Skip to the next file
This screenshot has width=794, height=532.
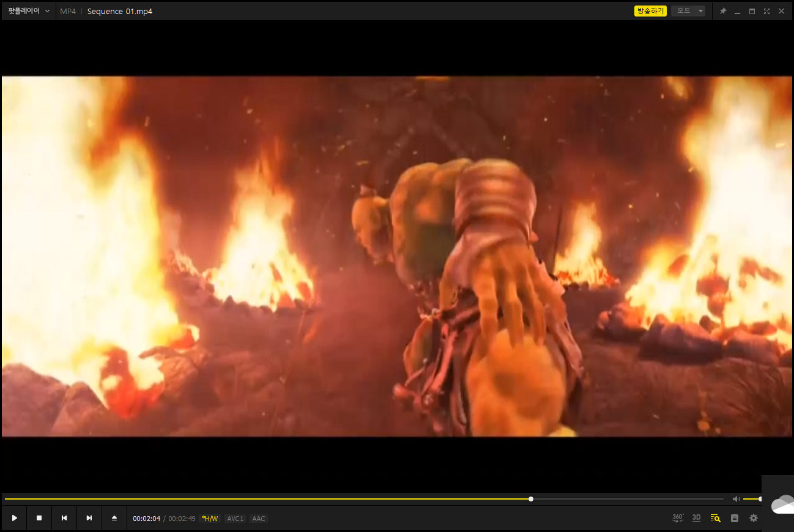pyautogui.click(x=89, y=518)
